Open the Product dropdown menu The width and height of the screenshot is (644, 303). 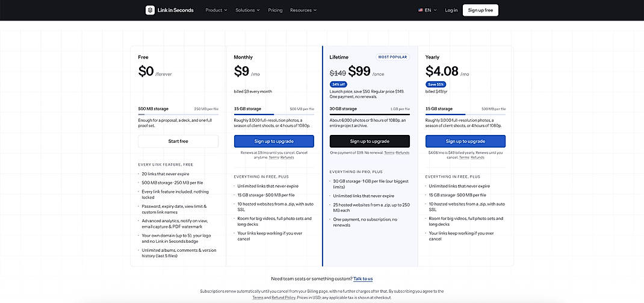(x=216, y=10)
